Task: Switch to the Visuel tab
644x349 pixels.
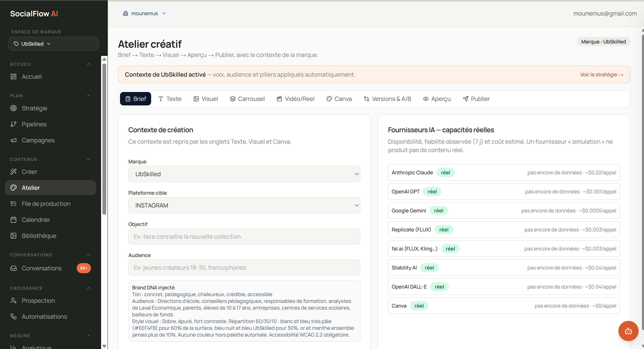Action: tap(206, 99)
